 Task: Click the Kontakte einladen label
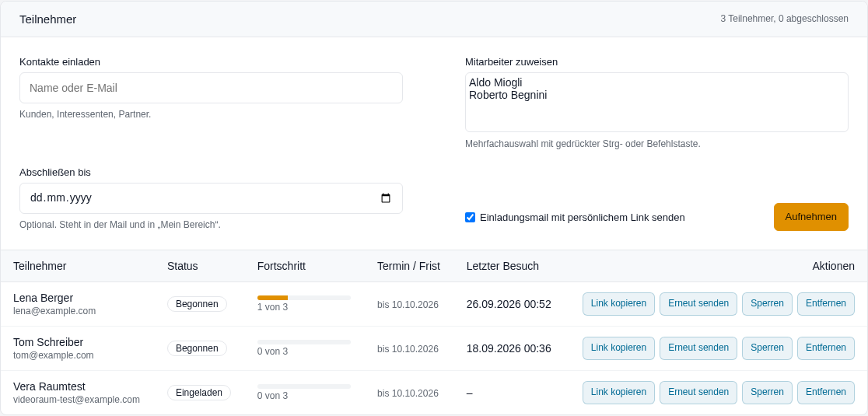[60, 62]
